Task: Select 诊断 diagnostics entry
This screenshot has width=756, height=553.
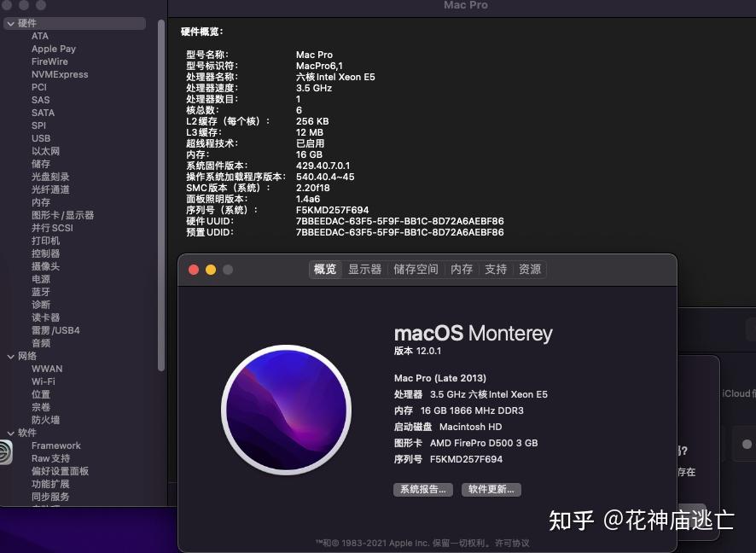Action: (x=41, y=305)
